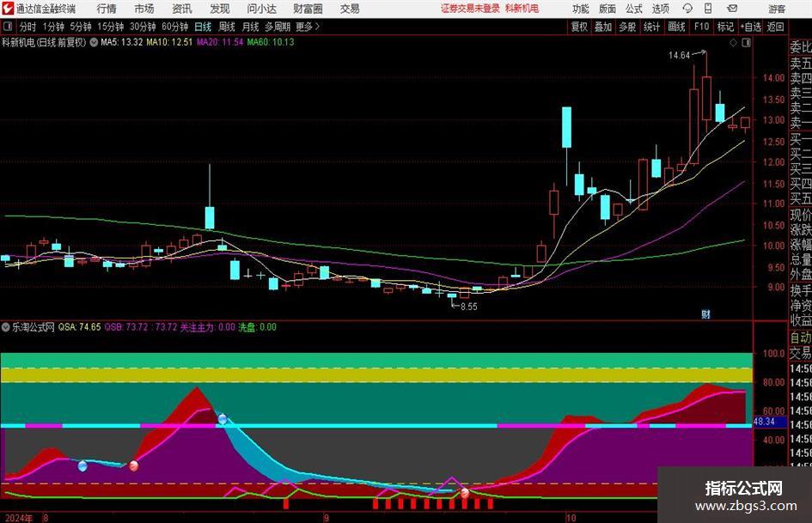Switch to 分时 period tab
812x523 pixels.
click(x=28, y=27)
